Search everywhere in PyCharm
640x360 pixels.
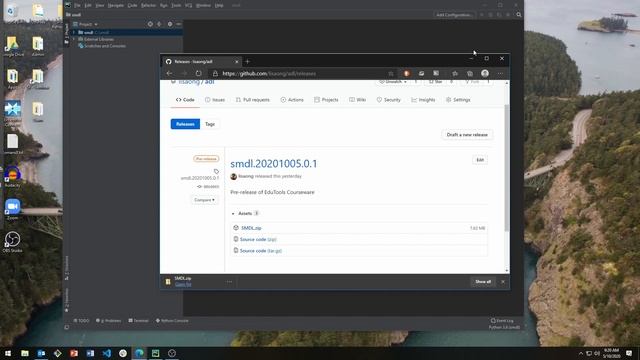519,15
